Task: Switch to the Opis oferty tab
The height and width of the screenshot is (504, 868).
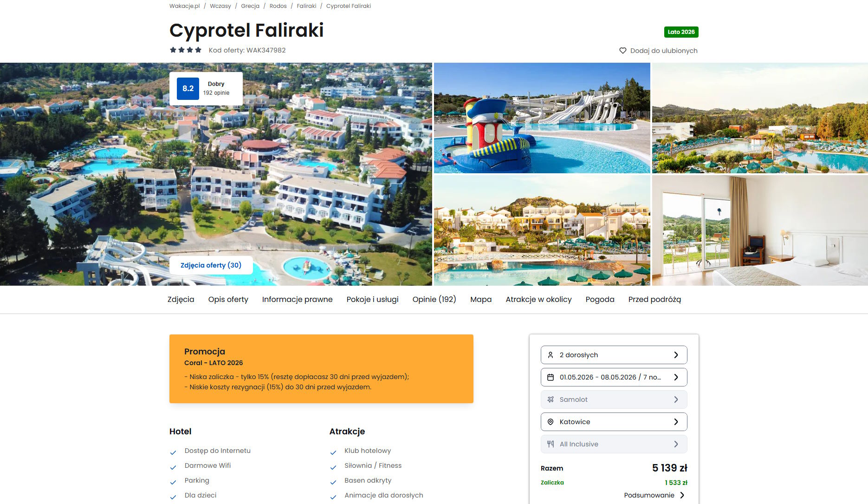Action: tap(228, 300)
